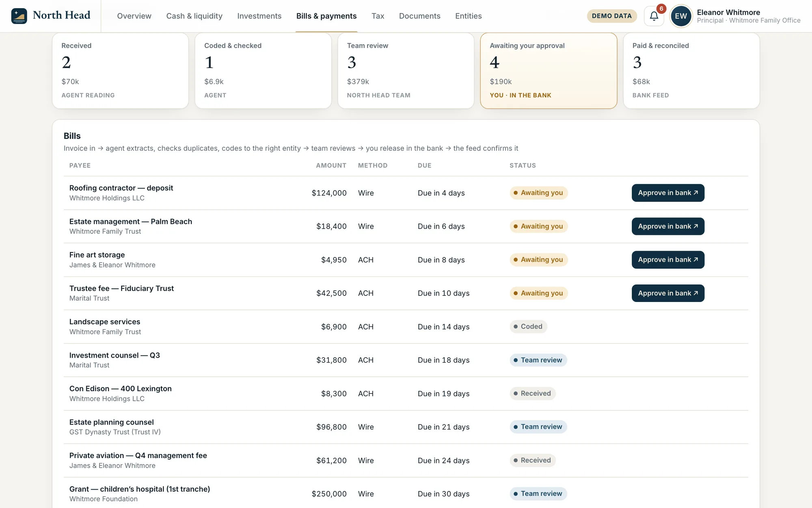Click Investment counsel — Q3 payee

[114, 355]
